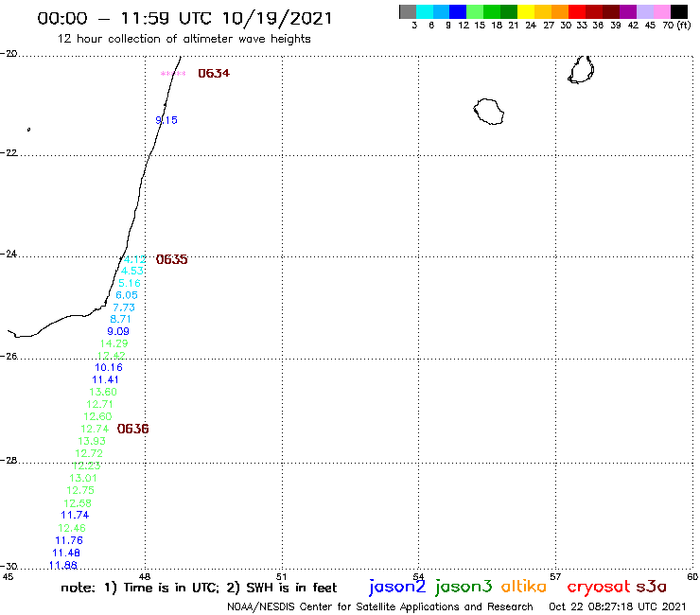The width and height of the screenshot is (700, 615).
Task: Click the 11.41 wave height value
Action: pyautogui.click(x=105, y=379)
